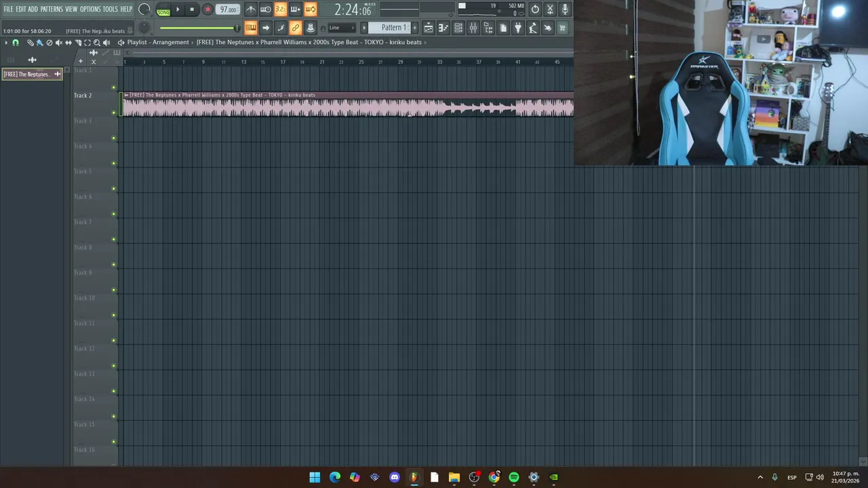Screen dimensions: 868x488
Task: Open audio editor scissors icon
Action: 550,9
